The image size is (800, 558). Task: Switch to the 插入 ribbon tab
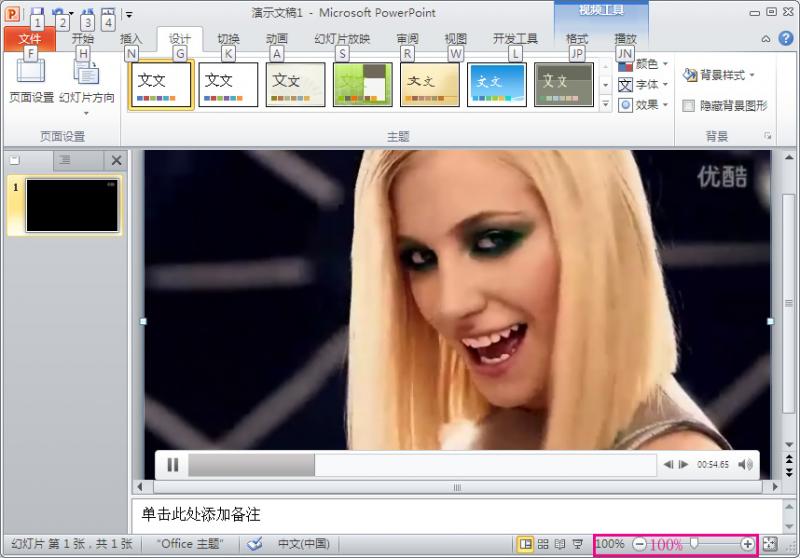point(131,39)
